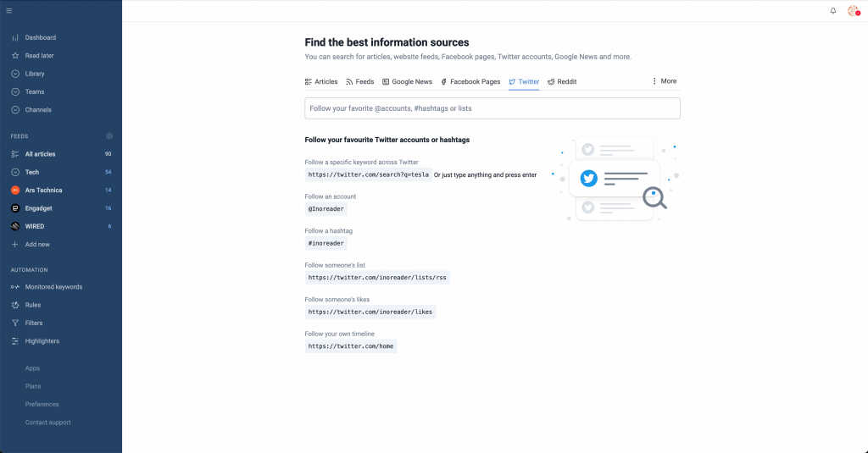Open the hamburger menu icon
This screenshot has height=453, width=868.
(x=8, y=10)
